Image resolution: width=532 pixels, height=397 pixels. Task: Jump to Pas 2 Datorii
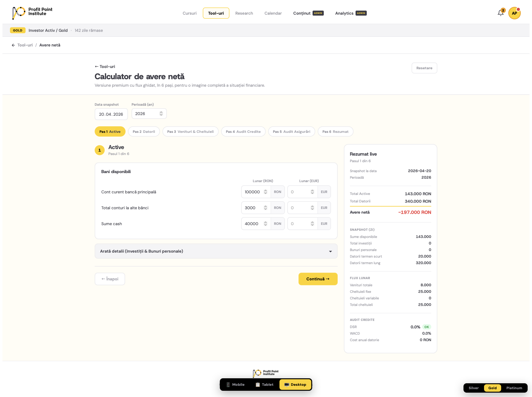144,132
